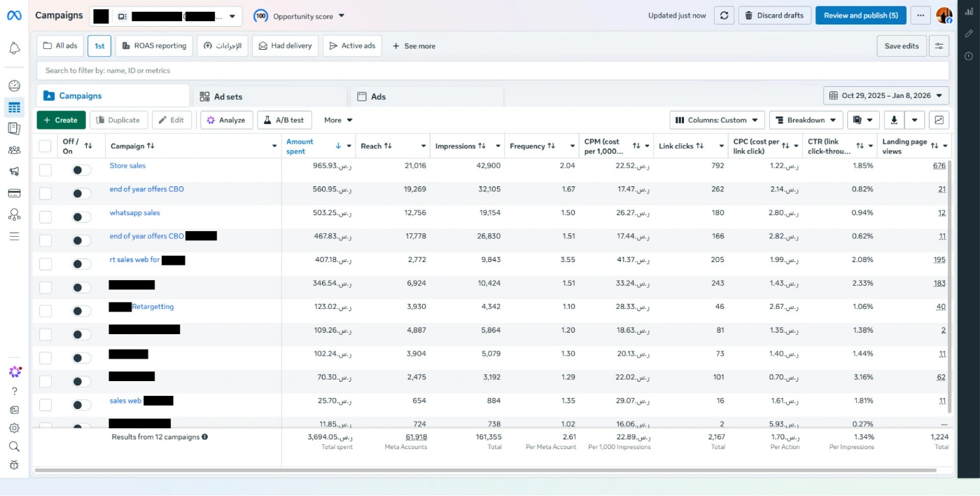Screen dimensions: 980x496
Task: Tick the checkbox for Store sales campaign
Action: click(x=45, y=170)
